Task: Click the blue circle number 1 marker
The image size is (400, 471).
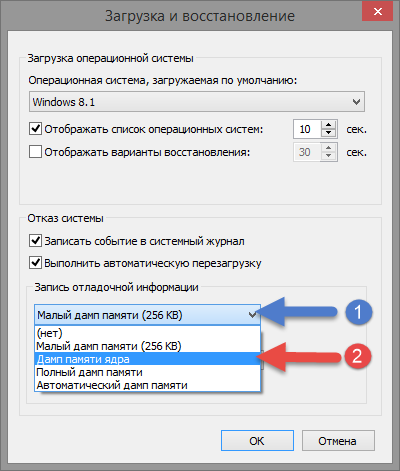Action: coord(358,312)
